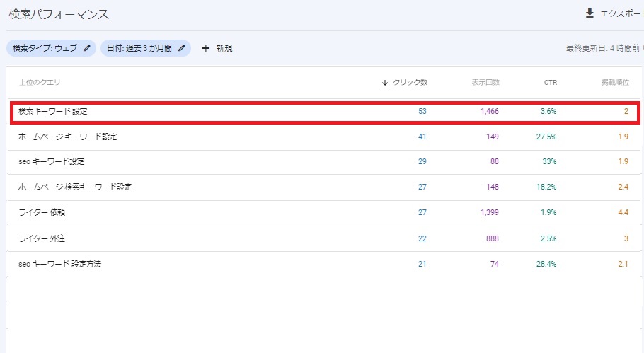Select the 検索キーワード 設定 query row
Image resolution: width=644 pixels, height=353 pixels.
coord(324,112)
